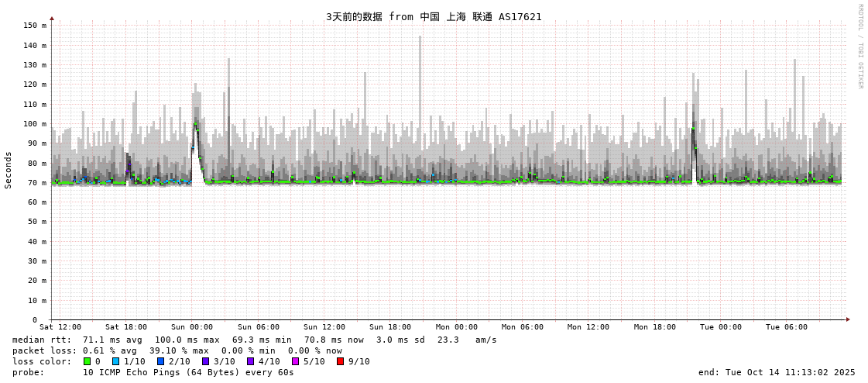The height and width of the screenshot is (383, 868).
Task: Click the packet loss statistics line
Action: pyautogui.click(x=177, y=350)
